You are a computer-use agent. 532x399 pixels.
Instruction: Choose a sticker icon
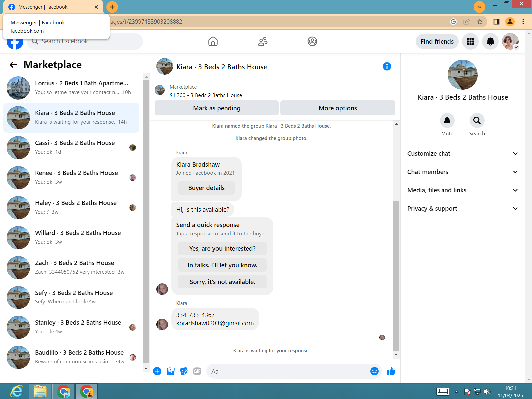click(x=184, y=371)
